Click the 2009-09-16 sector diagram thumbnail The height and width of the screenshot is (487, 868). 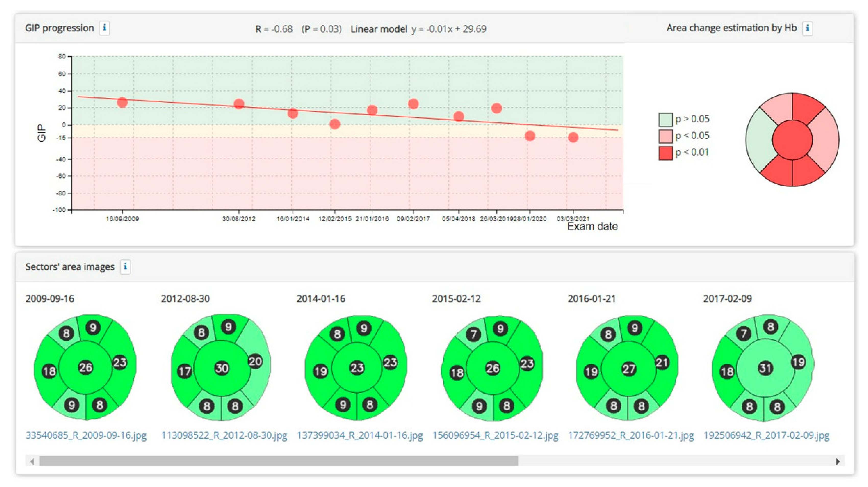click(x=85, y=367)
